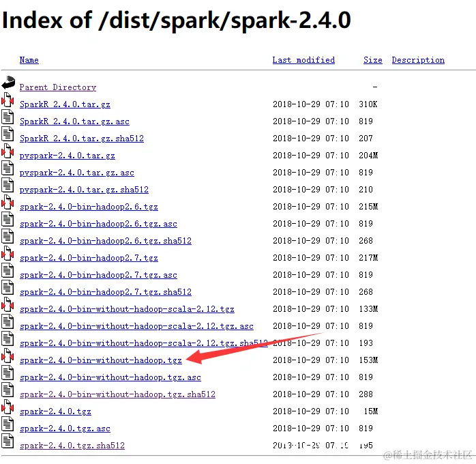Click the size value 217M
Viewport: 476px width, 464px height.
(x=368, y=257)
